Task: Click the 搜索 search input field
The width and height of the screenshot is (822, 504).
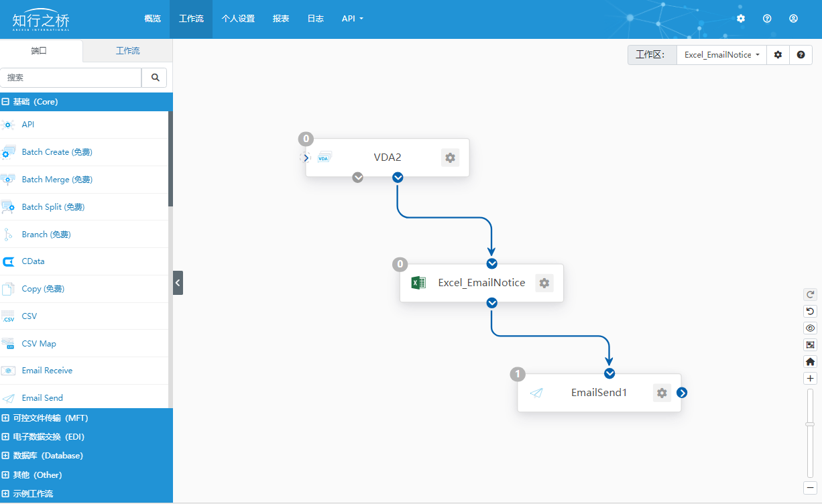Action: click(x=71, y=78)
